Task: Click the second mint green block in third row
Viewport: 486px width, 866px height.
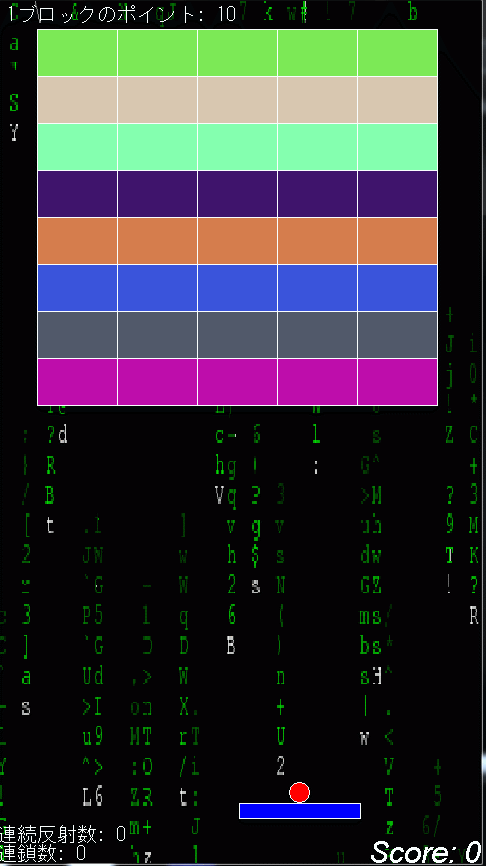Action: (x=157, y=147)
